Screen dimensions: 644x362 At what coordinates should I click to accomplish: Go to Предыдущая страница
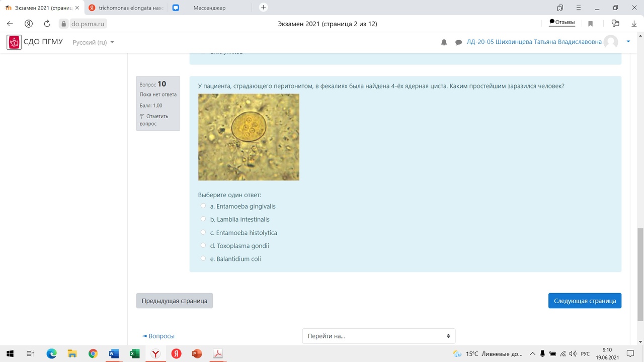click(x=175, y=301)
